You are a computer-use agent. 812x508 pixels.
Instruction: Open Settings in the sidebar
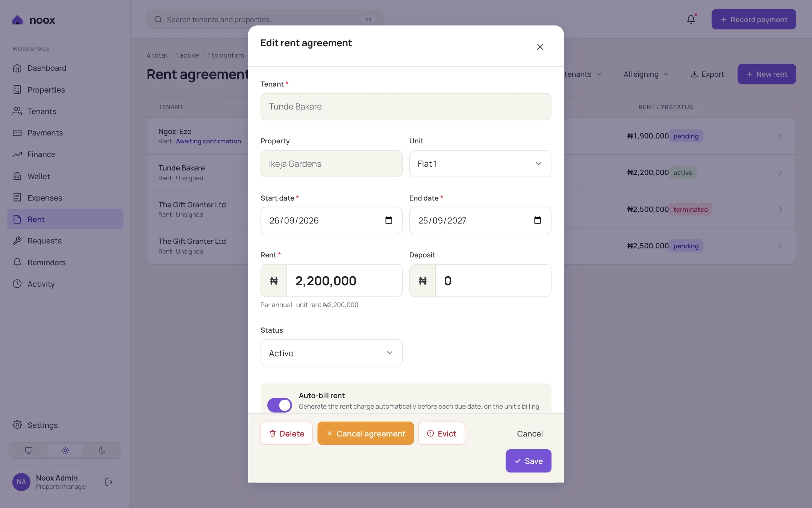[65, 425]
